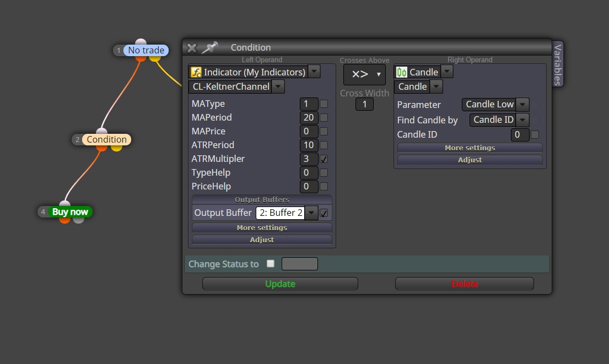Click the input connector atop No trade node
Viewport: 609px width, 364px height.
point(141,42)
